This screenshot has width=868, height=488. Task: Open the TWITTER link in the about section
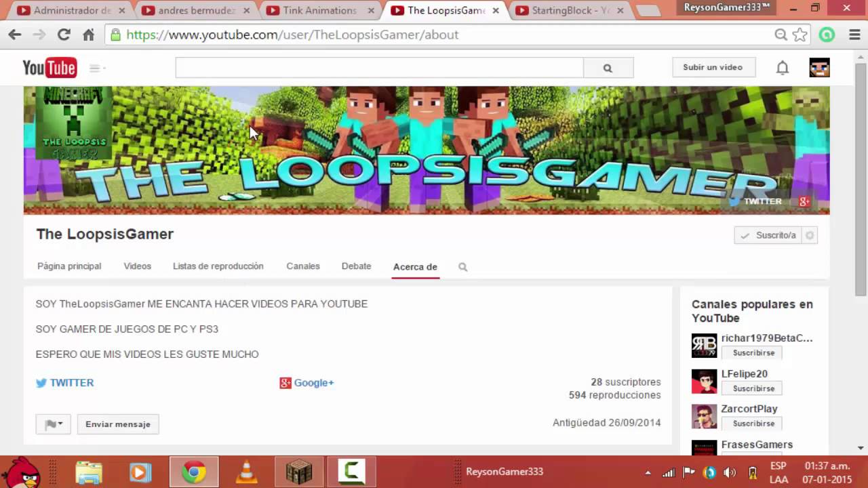coord(65,383)
